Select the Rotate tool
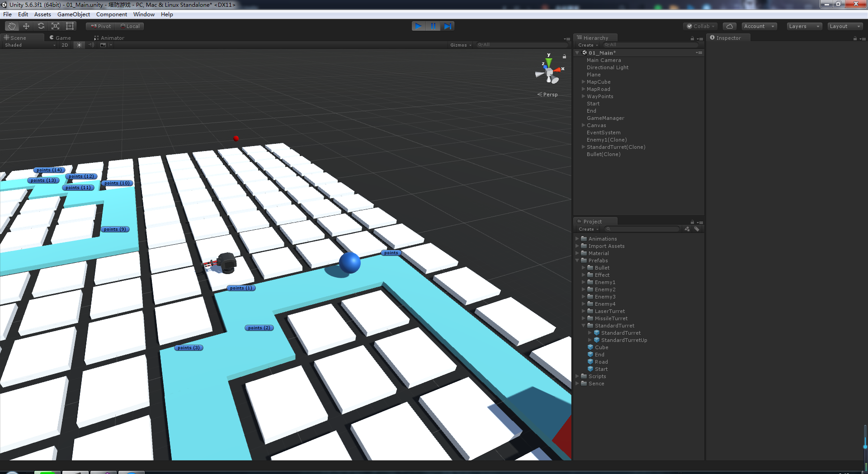 coord(41,26)
